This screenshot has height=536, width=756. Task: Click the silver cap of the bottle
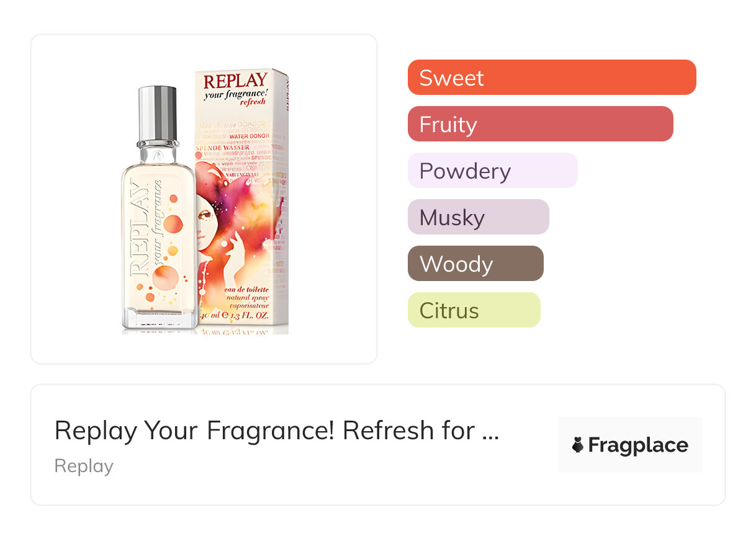157,115
